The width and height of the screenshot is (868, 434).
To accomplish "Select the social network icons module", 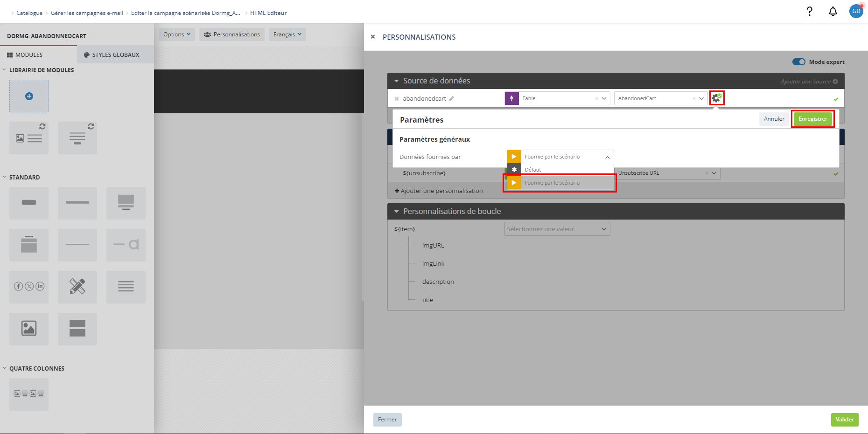I will [29, 286].
